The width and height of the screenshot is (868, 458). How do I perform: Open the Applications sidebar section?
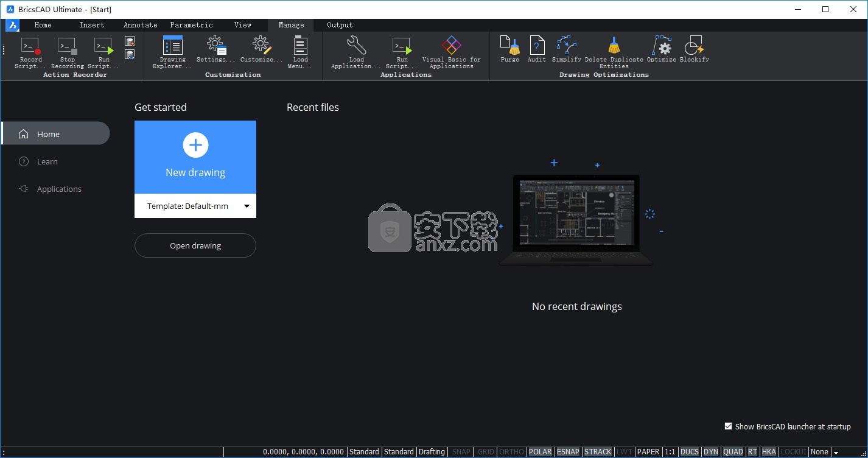coord(50,189)
